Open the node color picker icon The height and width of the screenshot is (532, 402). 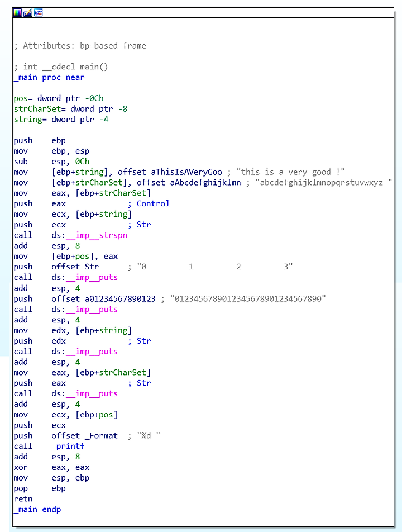(17, 13)
